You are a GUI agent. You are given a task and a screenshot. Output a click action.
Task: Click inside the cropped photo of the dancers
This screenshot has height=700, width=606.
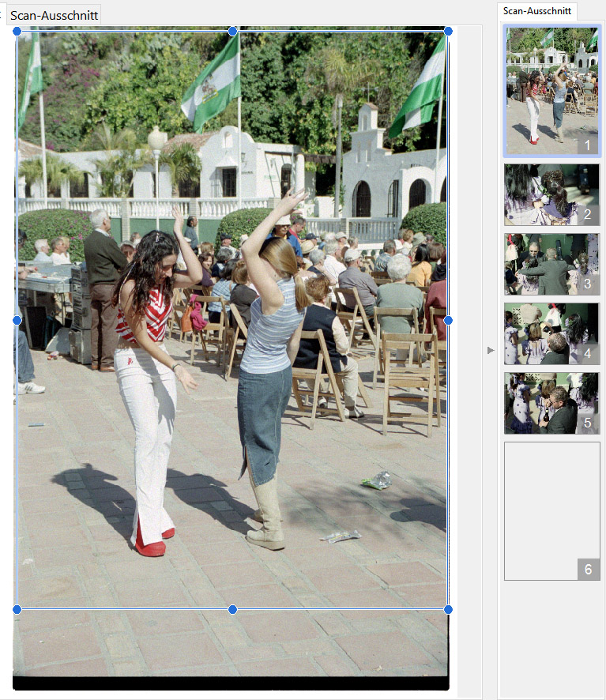[x=232, y=316]
